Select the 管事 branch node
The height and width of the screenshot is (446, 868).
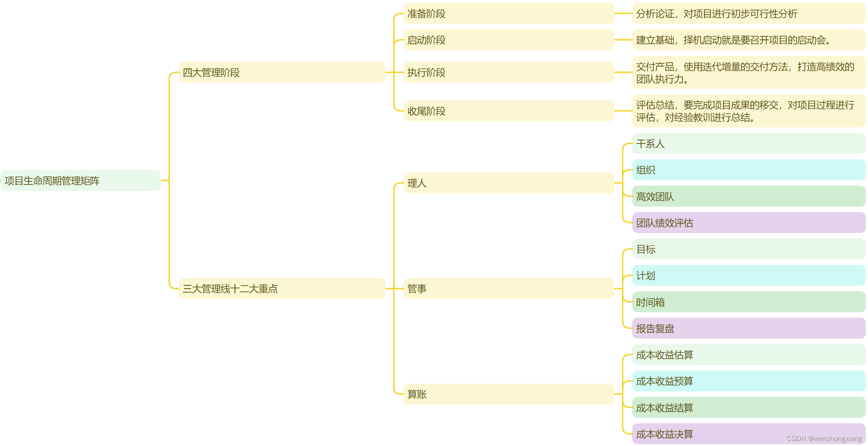[x=509, y=289]
